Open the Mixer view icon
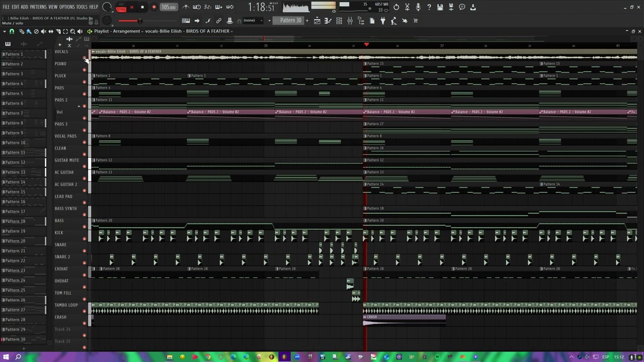This screenshot has height=362, width=644. tap(350, 21)
